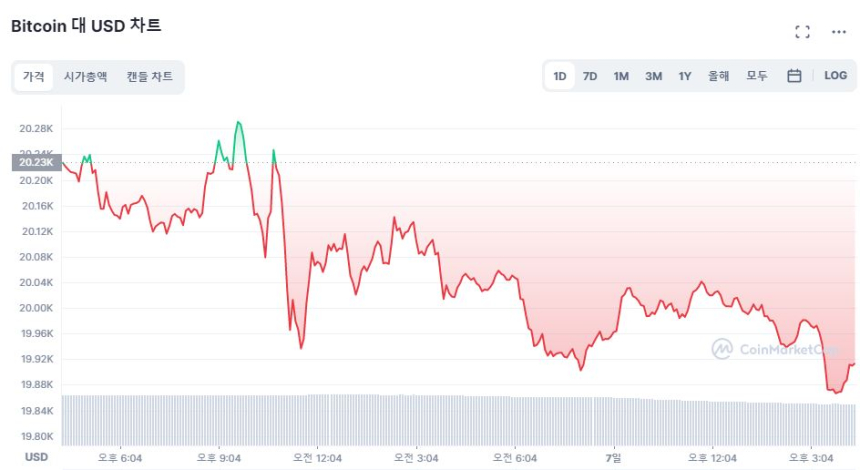Click the 20.23K current price label
Viewport: 860px width, 470px height.
[36, 162]
